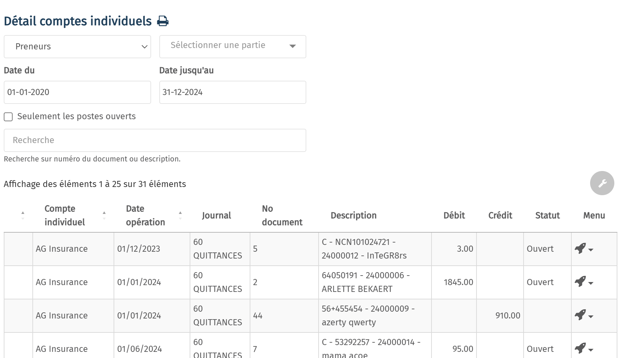
Task: Open the rocket menu for mama acoe row
Action: coord(584,348)
